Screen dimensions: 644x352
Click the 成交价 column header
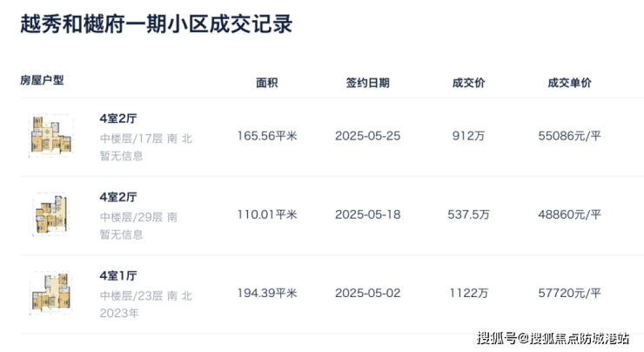tap(468, 84)
